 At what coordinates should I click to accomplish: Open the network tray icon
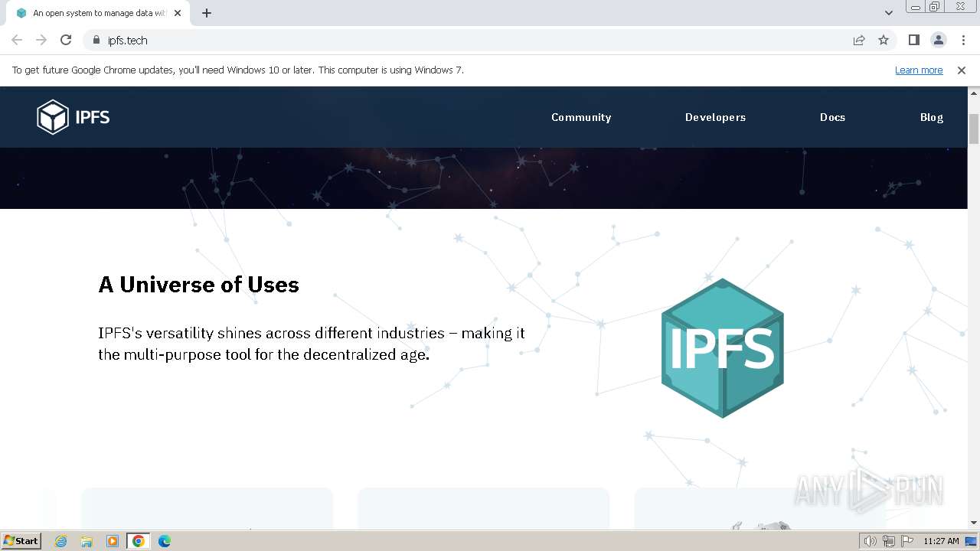click(889, 541)
